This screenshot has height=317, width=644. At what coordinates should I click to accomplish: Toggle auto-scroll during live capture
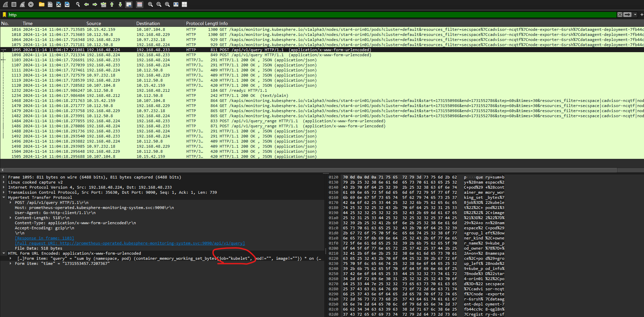(129, 4)
